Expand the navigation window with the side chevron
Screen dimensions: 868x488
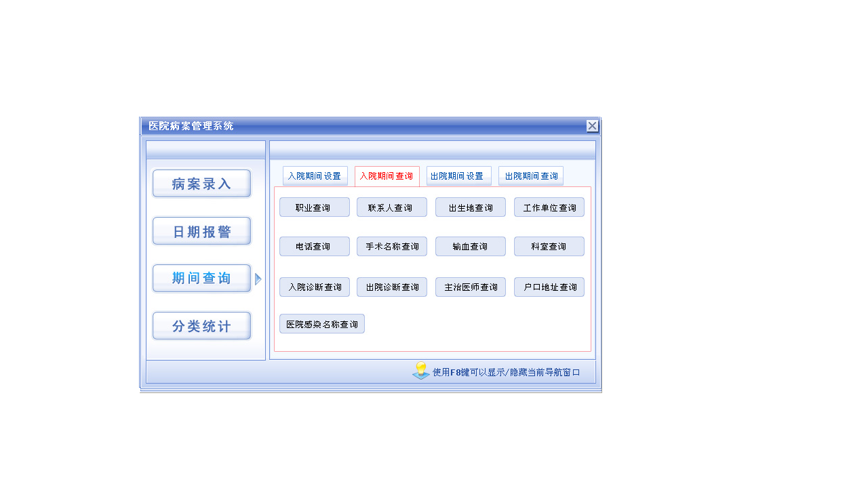click(x=256, y=278)
